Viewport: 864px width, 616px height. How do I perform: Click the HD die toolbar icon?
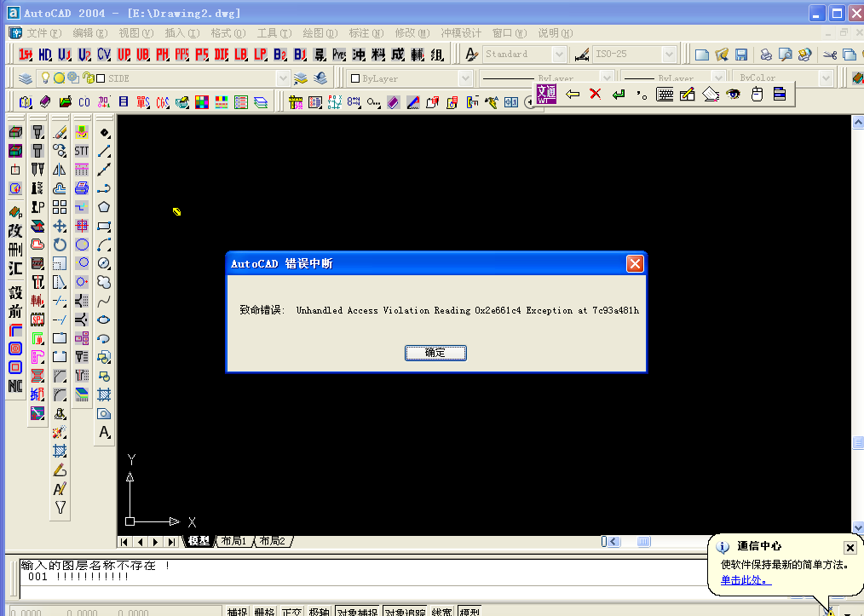(x=45, y=55)
